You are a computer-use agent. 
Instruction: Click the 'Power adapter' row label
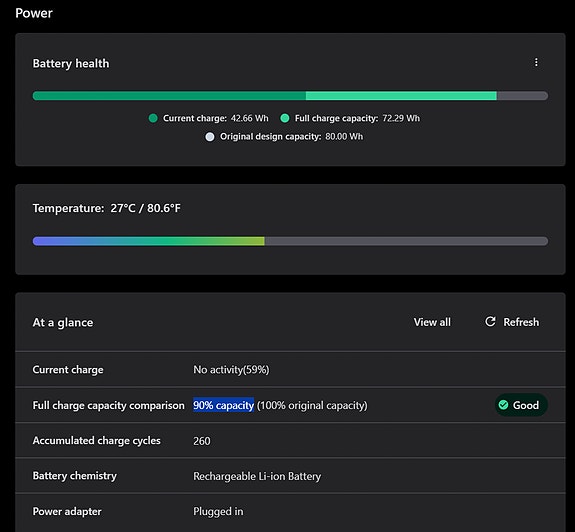pyautogui.click(x=67, y=511)
